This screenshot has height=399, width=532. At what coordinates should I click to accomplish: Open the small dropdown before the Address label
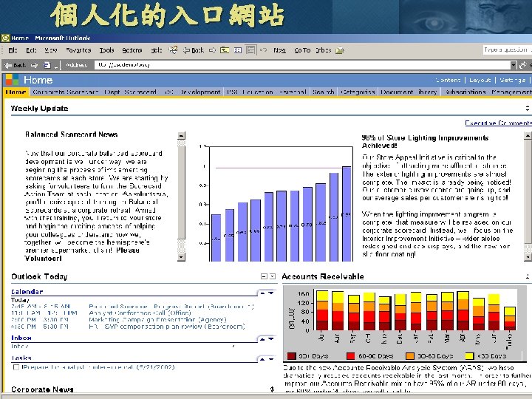pos(56,66)
